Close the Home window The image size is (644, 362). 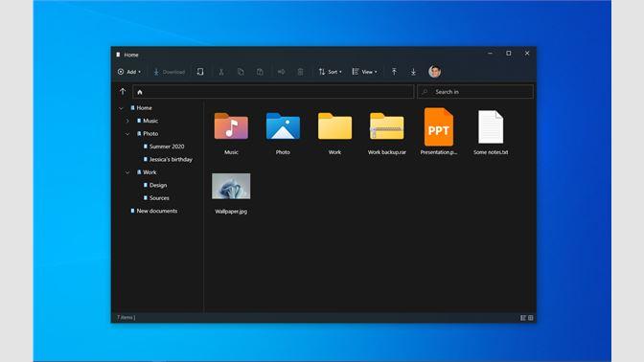pos(527,54)
